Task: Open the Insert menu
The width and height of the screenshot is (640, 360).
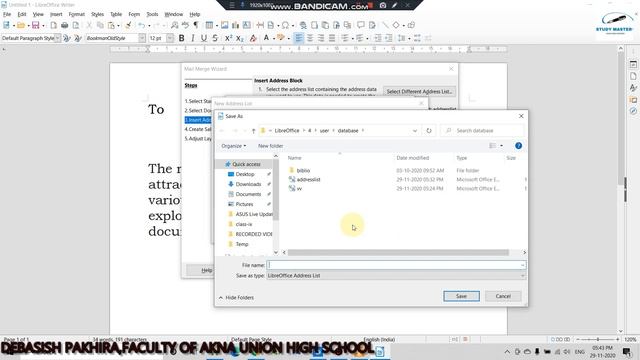Action: [56, 14]
